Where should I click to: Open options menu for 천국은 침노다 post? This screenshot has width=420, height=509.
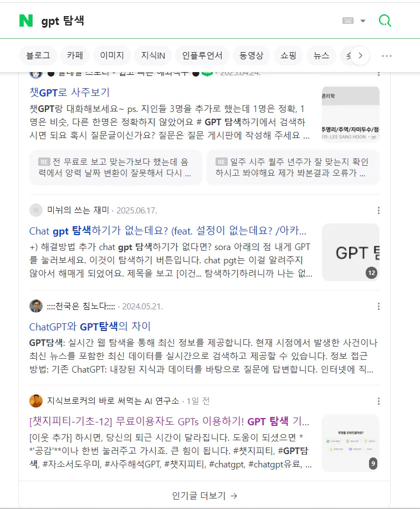pyautogui.click(x=378, y=307)
